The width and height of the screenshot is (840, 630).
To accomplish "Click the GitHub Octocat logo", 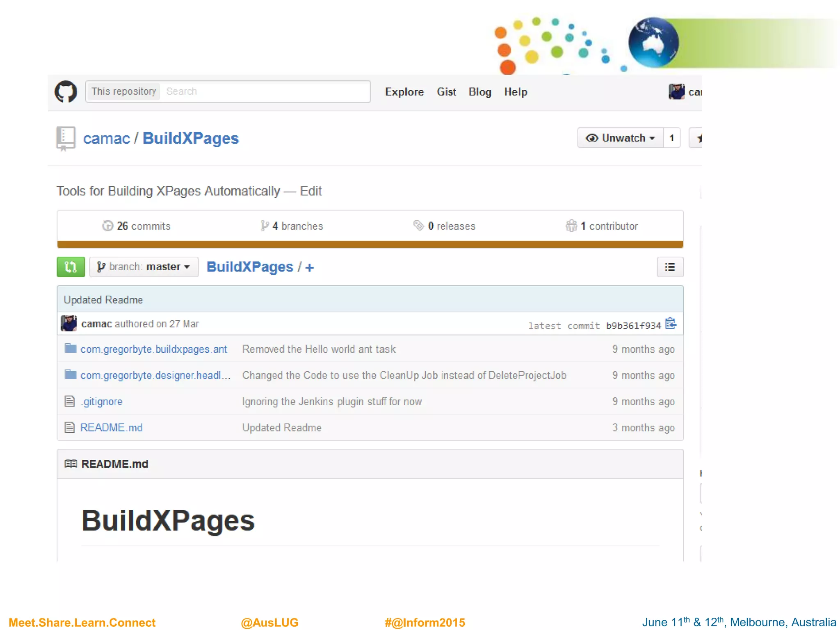I will tap(66, 91).
